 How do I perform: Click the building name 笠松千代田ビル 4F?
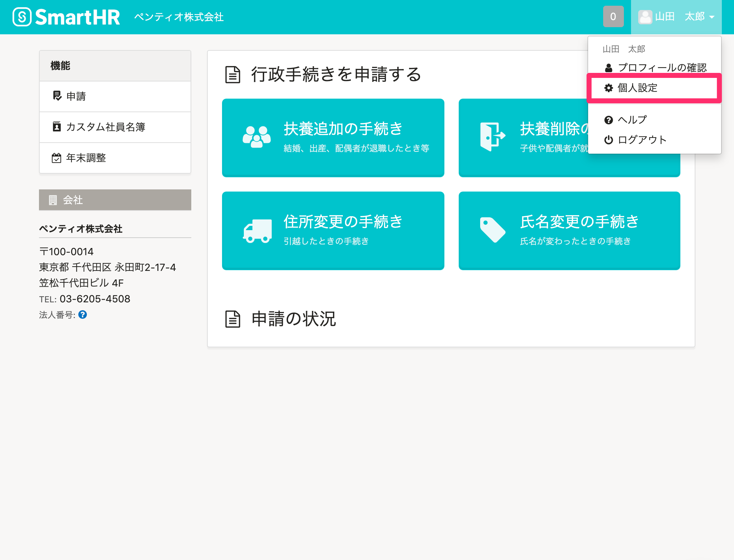tap(81, 283)
